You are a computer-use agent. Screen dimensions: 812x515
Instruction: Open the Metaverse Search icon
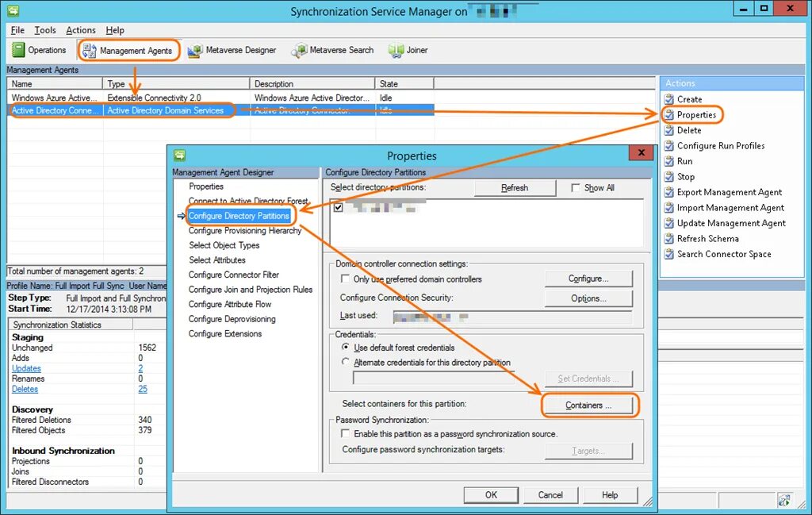click(x=299, y=50)
